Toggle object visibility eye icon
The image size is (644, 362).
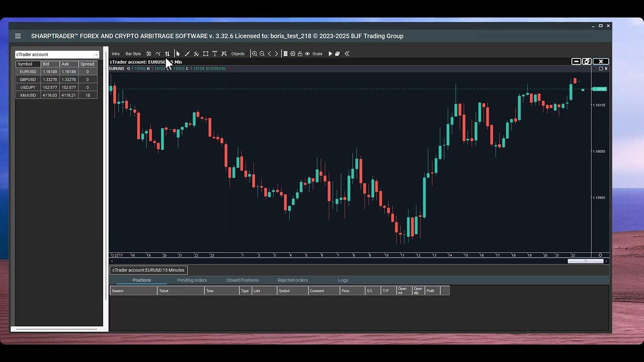coord(307,54)
